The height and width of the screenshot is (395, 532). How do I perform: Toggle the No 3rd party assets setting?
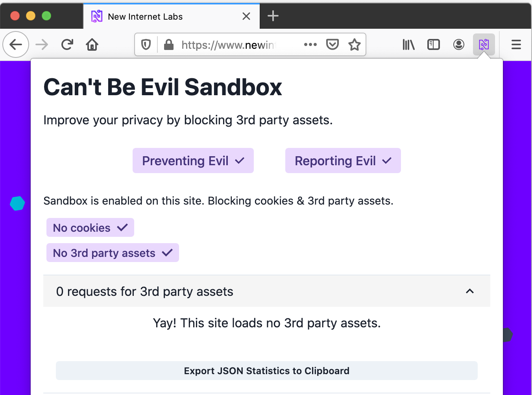[x=113, y=253]
